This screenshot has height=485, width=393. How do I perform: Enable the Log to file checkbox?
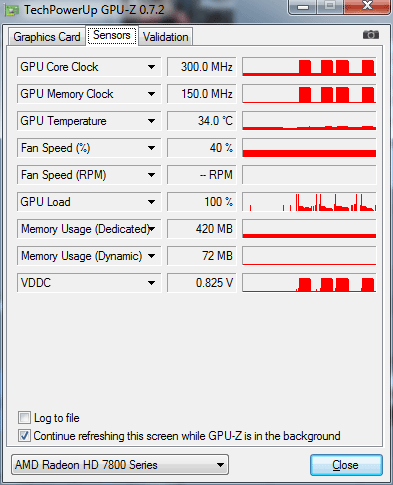point(24,418)
